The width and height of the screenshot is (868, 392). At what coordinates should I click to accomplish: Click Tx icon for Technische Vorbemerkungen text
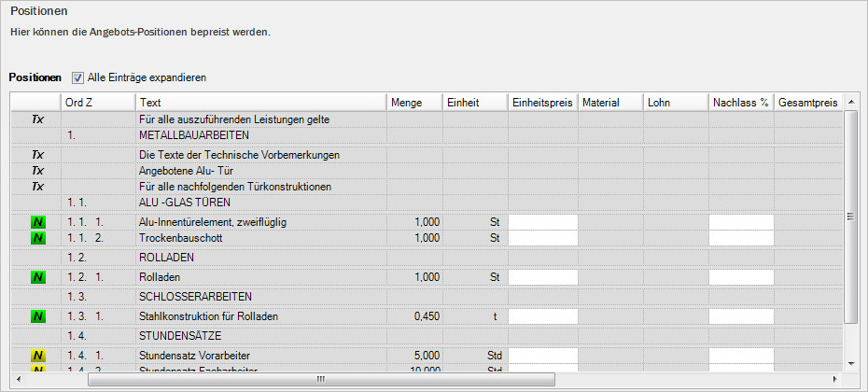(37, 154)
